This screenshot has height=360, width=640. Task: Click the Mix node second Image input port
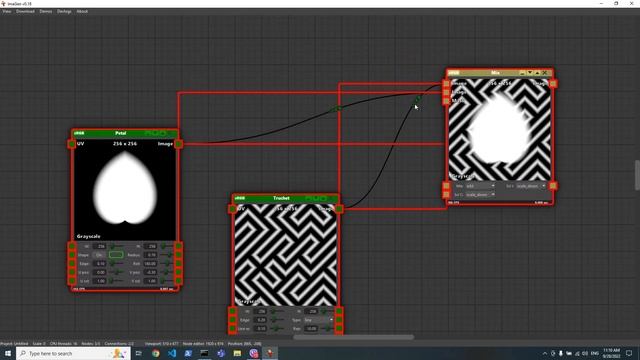[446, 92]
